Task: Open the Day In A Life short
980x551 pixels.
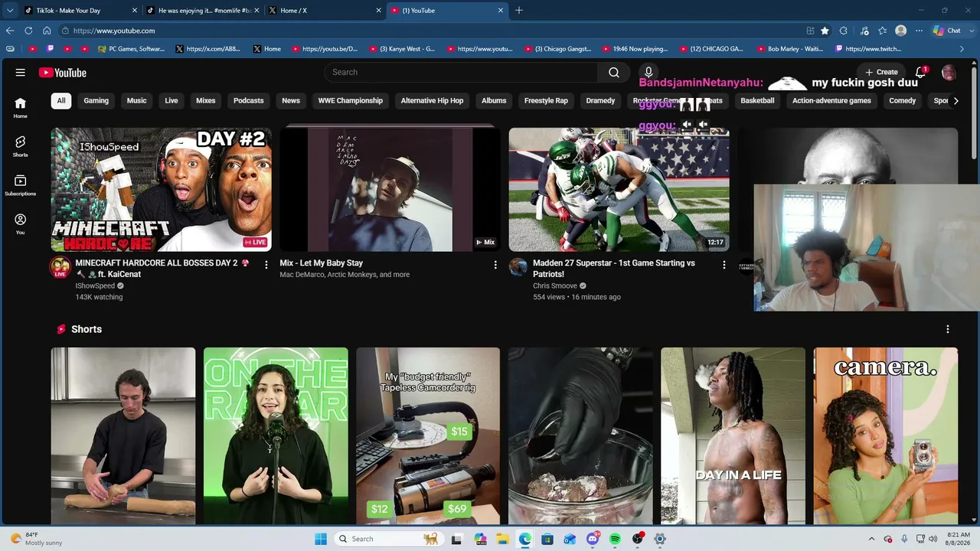Action: (x=733, y=436)
